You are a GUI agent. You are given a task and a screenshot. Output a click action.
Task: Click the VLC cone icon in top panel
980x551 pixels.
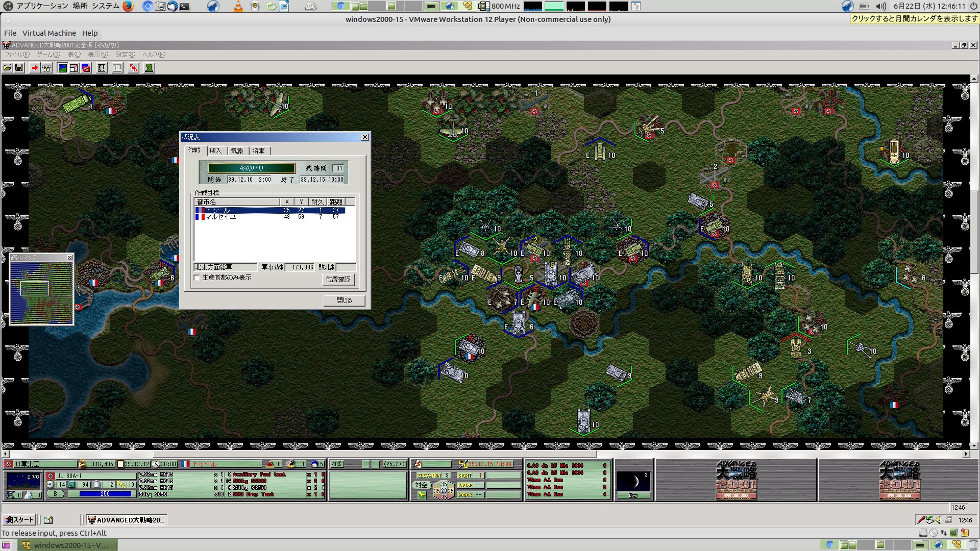[238, 6]
